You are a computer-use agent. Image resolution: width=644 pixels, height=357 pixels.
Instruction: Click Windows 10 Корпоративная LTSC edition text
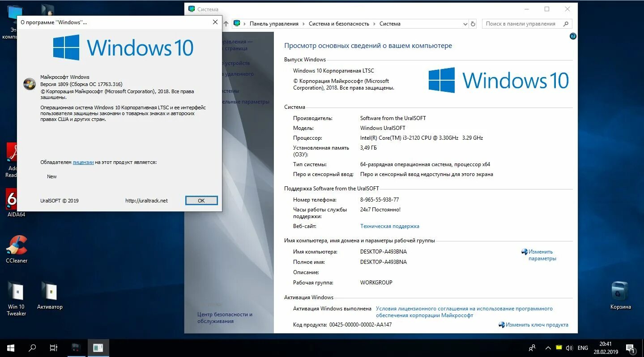tap(333, 71)
